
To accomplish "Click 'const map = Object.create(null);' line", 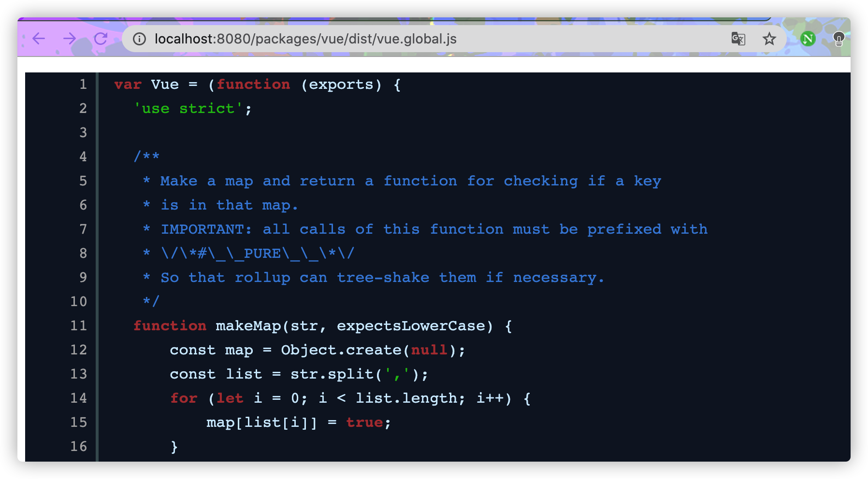I will click(318, 350).
